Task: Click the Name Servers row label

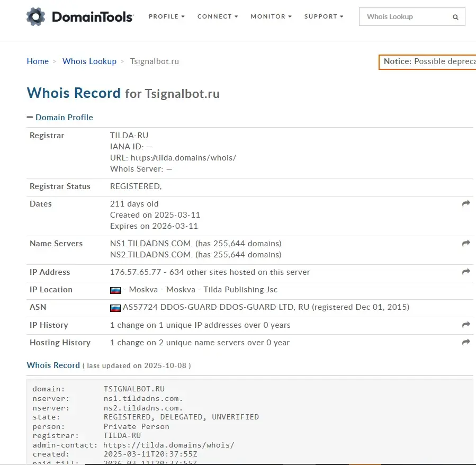Action: [56, 243]
